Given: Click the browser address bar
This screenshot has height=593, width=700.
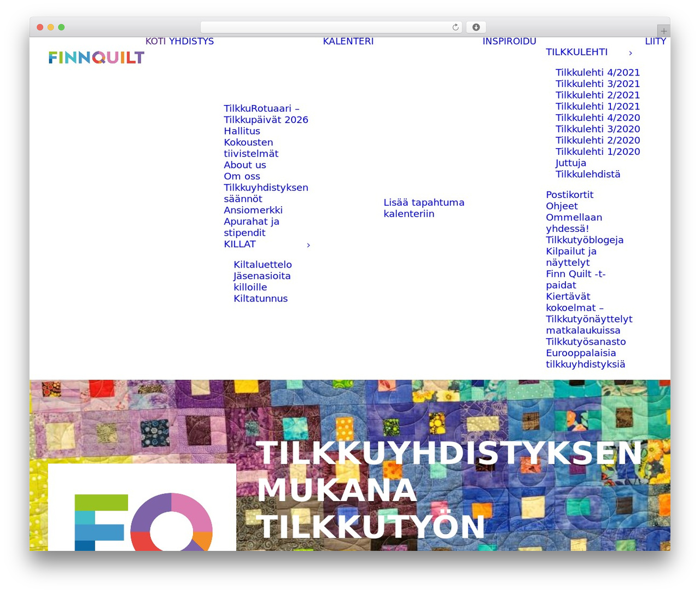Looking at the screenshot, I should [x=331, y=27].
